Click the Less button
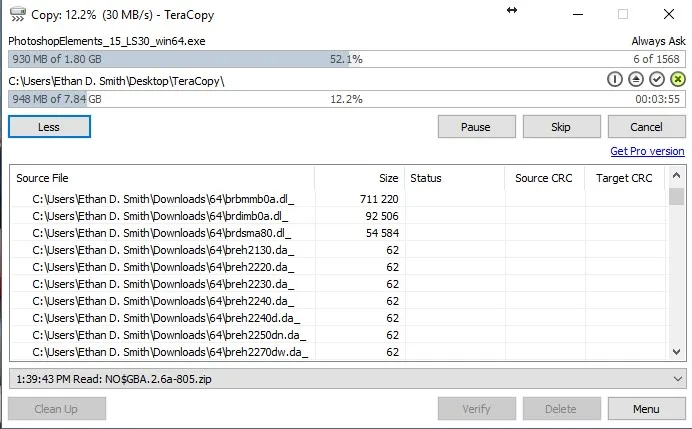The image size is (692, 429). (49, 127)
